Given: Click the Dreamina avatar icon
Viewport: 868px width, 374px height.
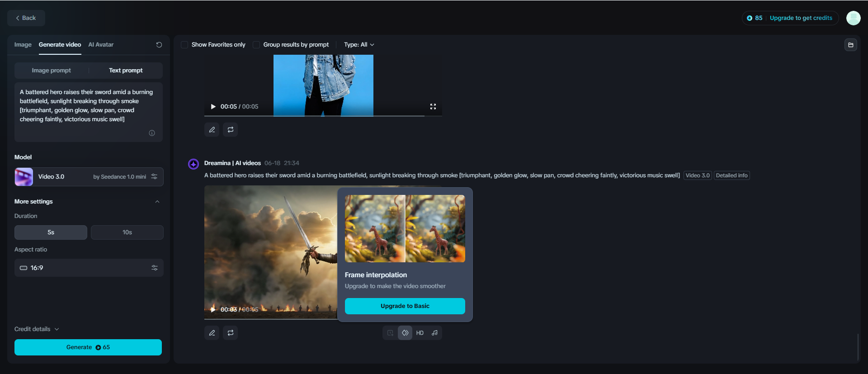Looking at the screenshot, I should point(193,164).
